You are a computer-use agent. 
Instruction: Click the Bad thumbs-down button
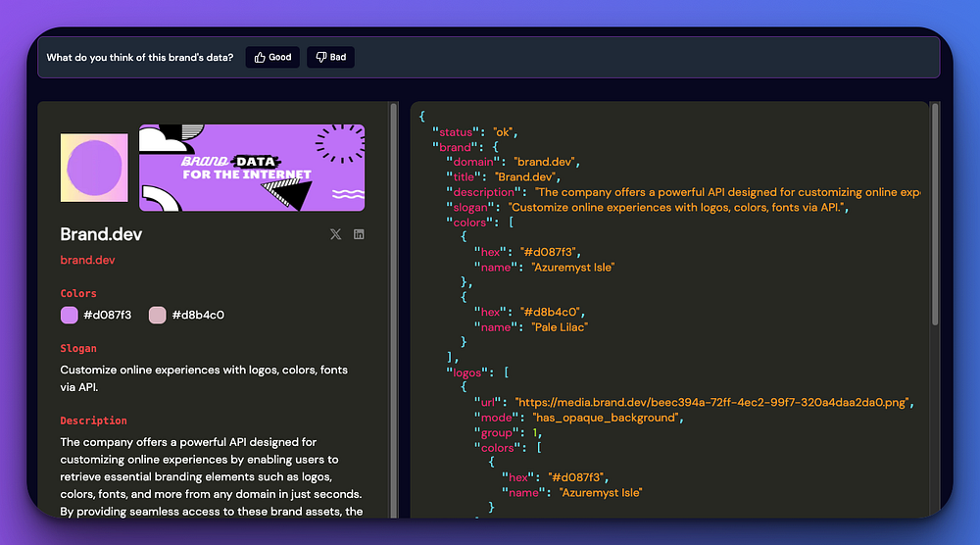[x=330, y=57]
